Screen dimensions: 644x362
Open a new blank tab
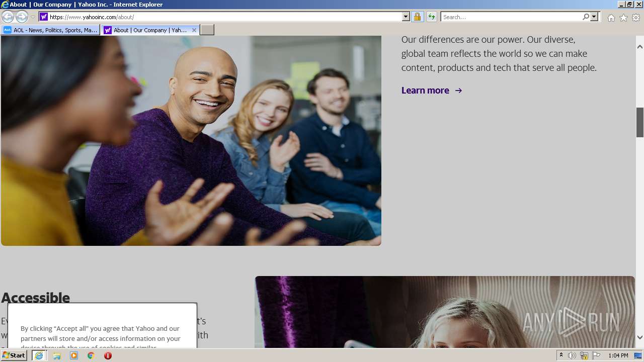point(207,30)
